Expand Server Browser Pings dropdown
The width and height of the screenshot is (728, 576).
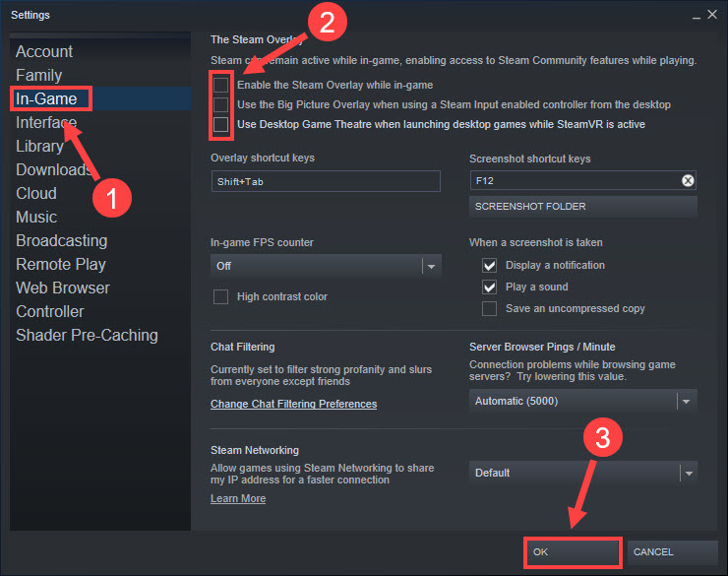coord(582,401)
